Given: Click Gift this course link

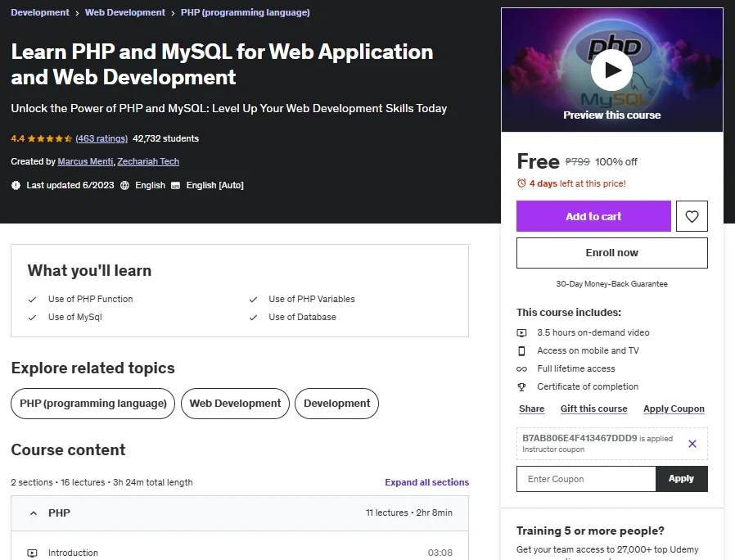Looking at the screenshot, I should coord(593,409).
